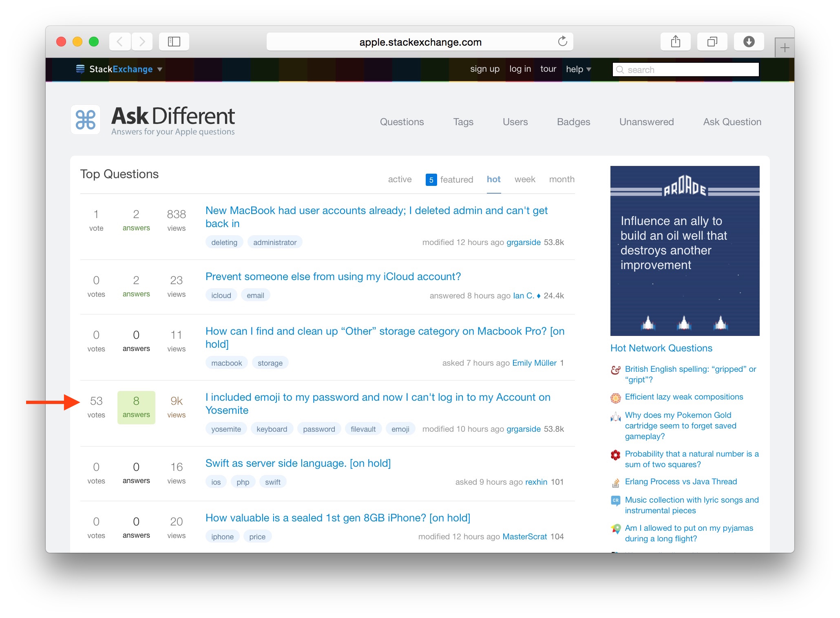Open the Unanswered navigation item

646,122
